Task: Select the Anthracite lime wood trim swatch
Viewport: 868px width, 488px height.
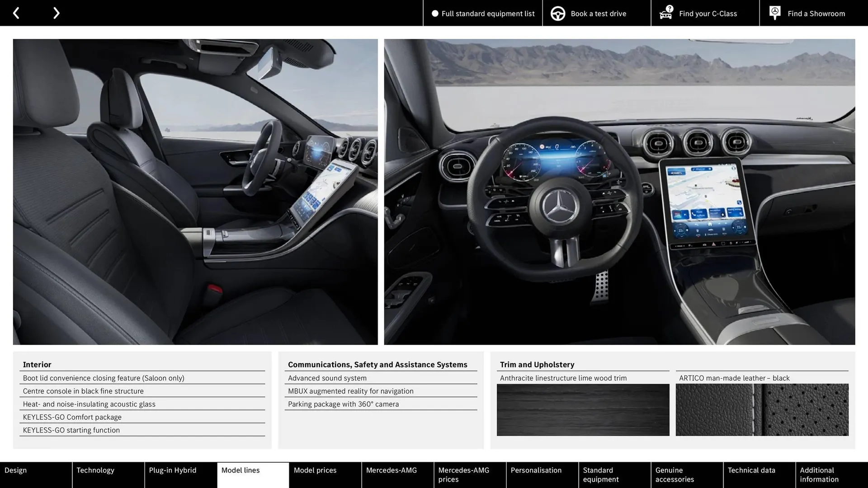Action: [583, 409]
